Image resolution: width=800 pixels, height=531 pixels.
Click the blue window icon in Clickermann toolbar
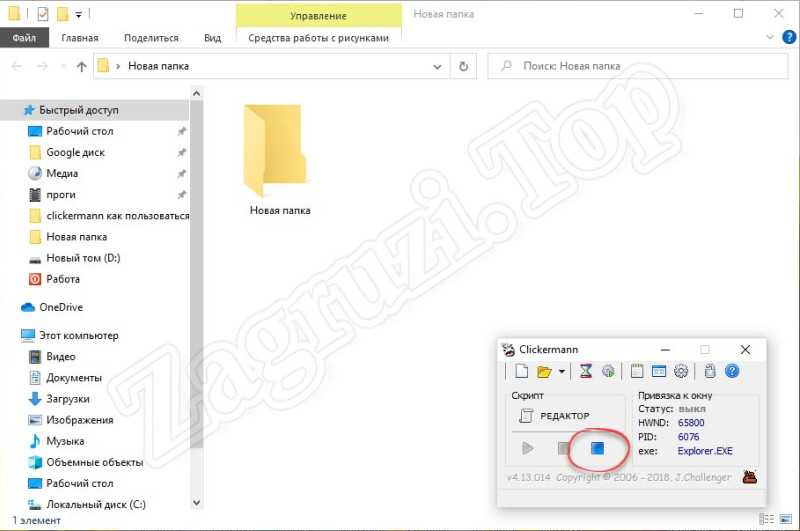pos(659,371)
